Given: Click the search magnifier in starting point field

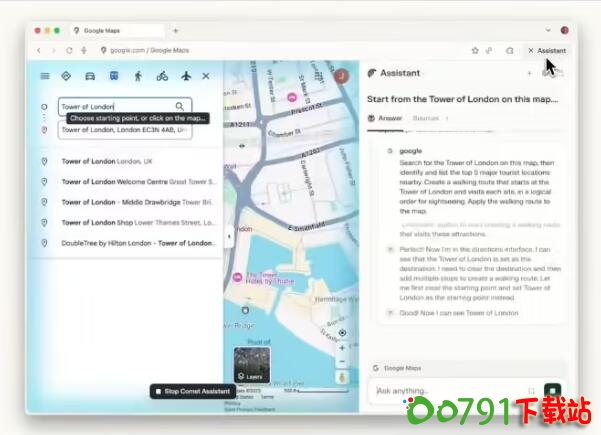Looking at the screenshot, I should (179, 106).
